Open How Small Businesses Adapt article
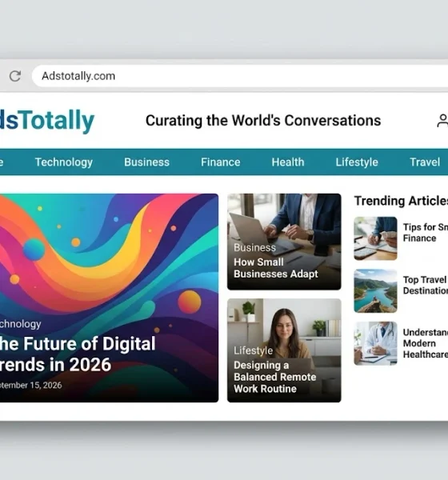This screenshot has height=480, width=448. click(275, 268)
